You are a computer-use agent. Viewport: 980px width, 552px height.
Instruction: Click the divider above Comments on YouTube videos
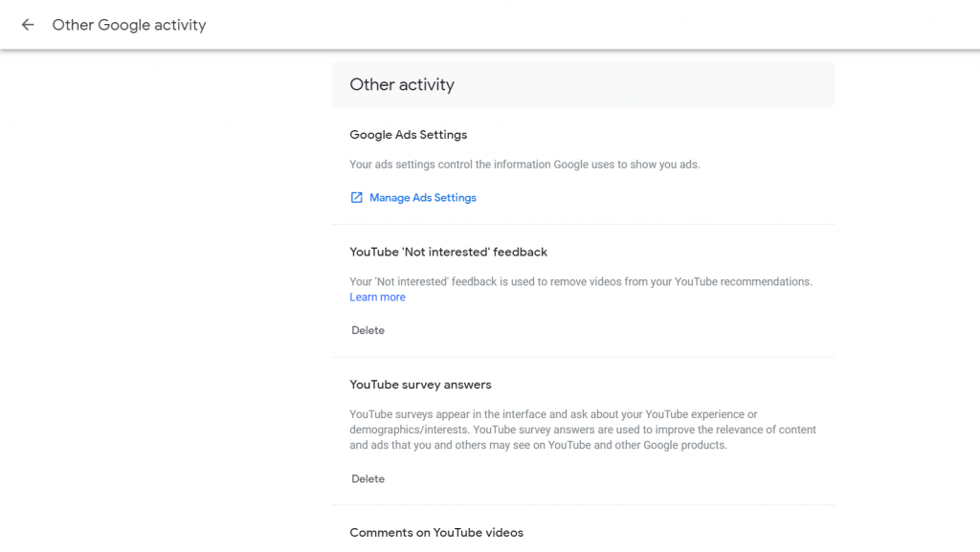point(582,505)
